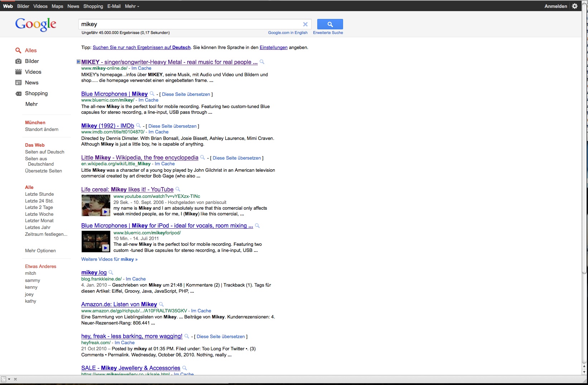The height and width of the screenshot is (385, 588).
Task: Open Weitere Videos für mikey link
Action: click(x=109, y=259)
